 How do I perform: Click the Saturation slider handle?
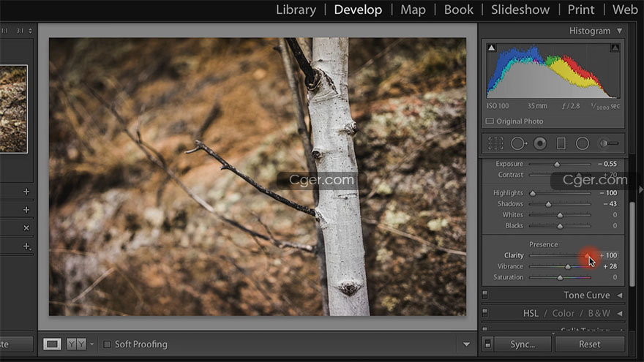coord(560,278)
